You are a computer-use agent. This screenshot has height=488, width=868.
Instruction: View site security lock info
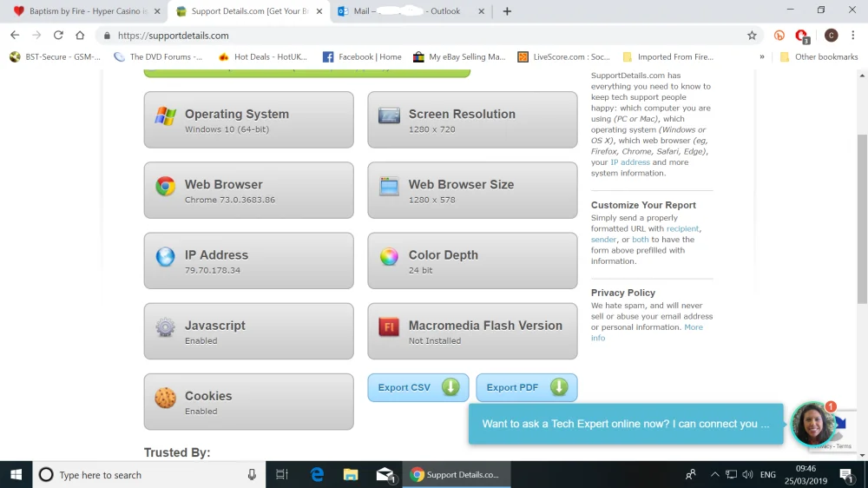coord(107,36)
